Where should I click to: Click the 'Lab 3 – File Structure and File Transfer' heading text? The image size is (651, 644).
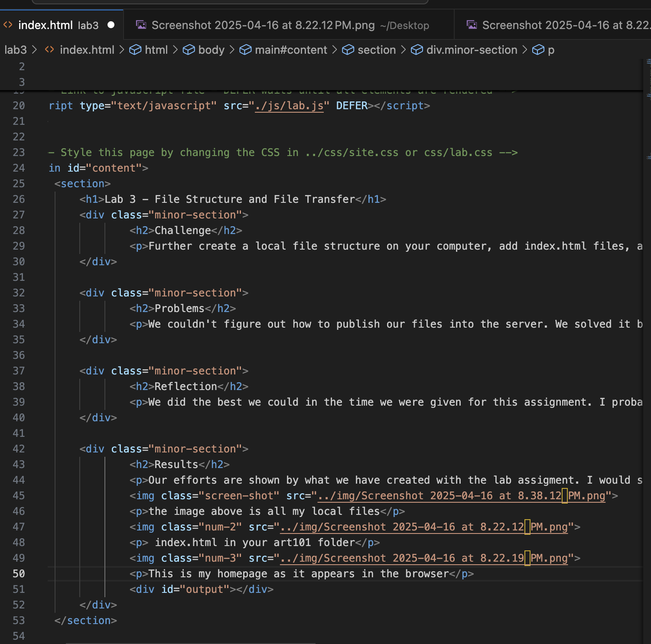230,199
